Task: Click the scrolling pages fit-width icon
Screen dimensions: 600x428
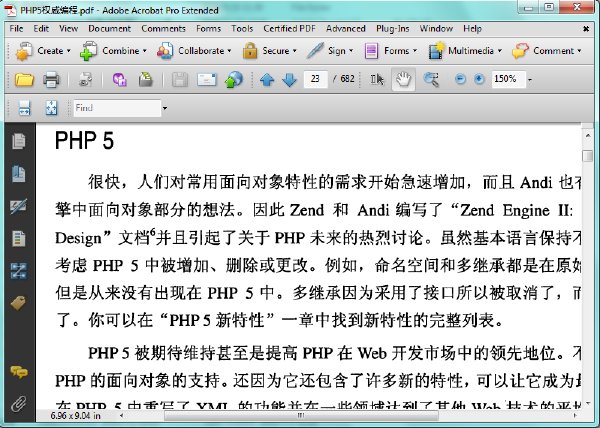Action: (x=24, y=108)
